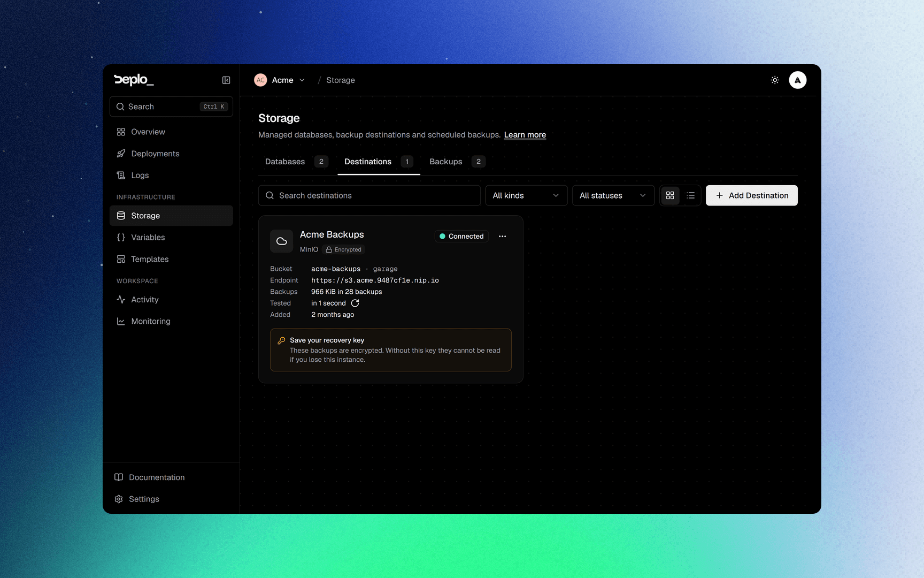Image resolution: width=924 pixels, height=578 pixels.
Task: Click the Ctrl K shortcut badge
Action: [x=214, y=107]
